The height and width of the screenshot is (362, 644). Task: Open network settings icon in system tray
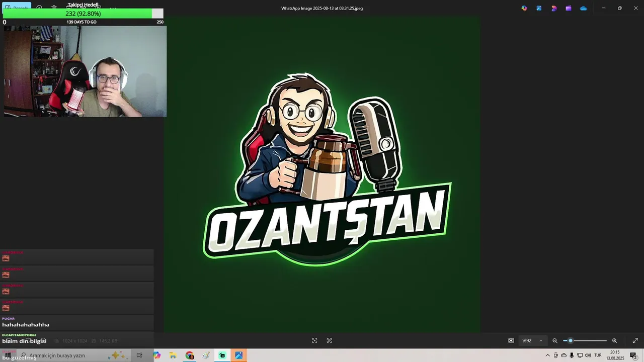point(580,355)
